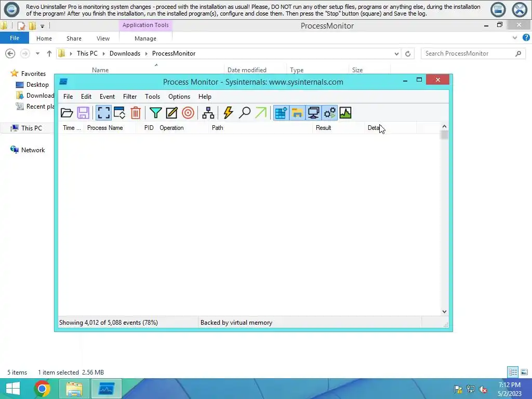Refresh the ProcessMonitor folder

[x=408, y=54]
